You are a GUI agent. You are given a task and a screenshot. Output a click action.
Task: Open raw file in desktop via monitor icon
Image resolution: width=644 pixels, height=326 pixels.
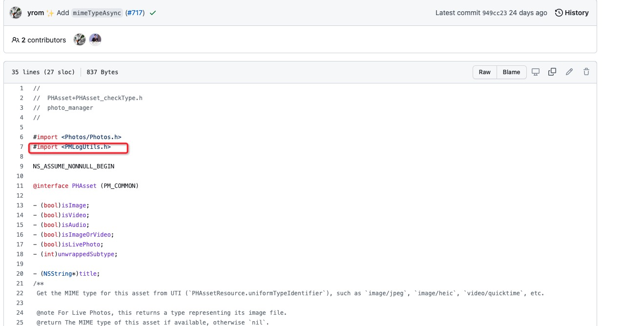click(536, 72)
